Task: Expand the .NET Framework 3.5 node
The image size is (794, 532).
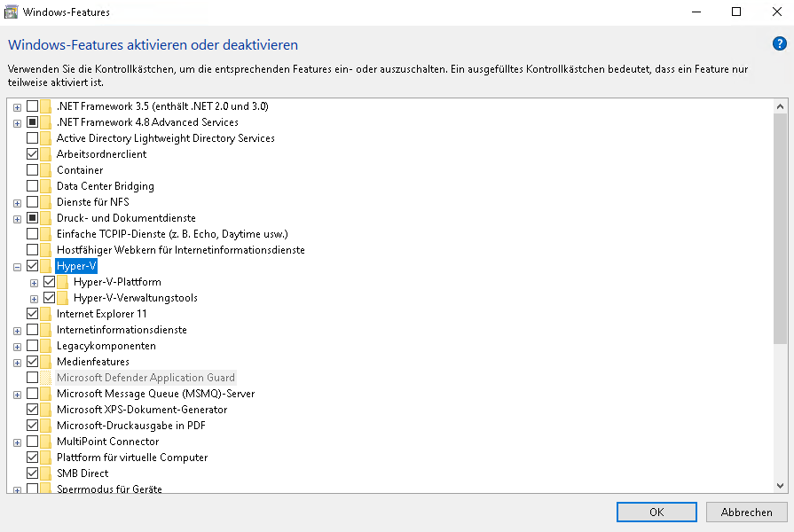Action: tap(17, 106)
